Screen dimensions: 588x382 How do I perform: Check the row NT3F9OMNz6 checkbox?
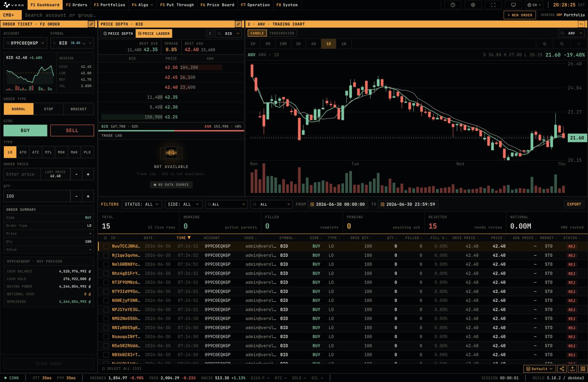pos(106,282)
